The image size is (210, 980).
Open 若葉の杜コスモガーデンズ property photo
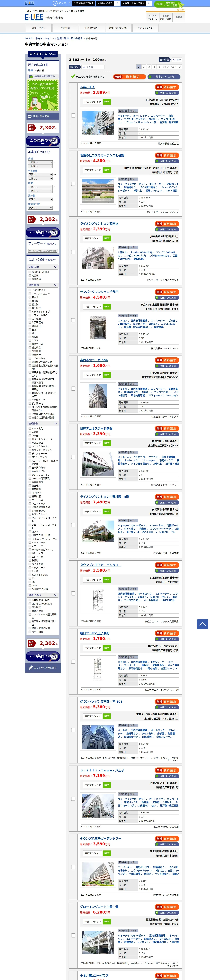coord(98,191)
